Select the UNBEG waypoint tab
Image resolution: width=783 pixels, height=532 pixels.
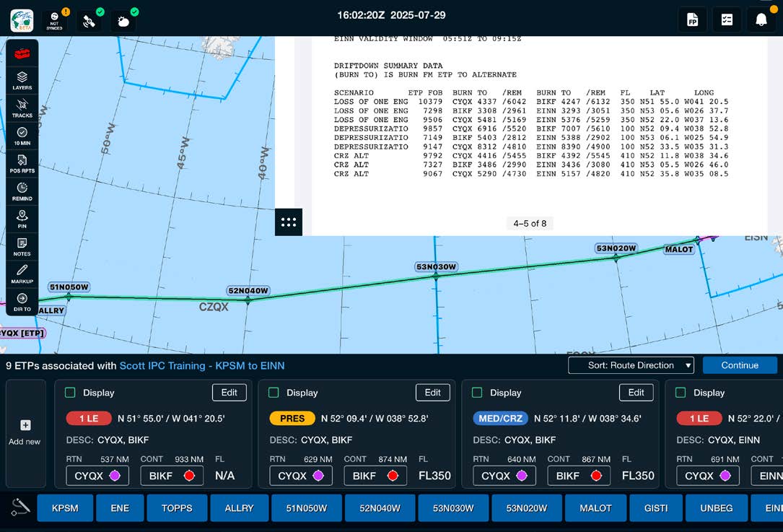717,508
